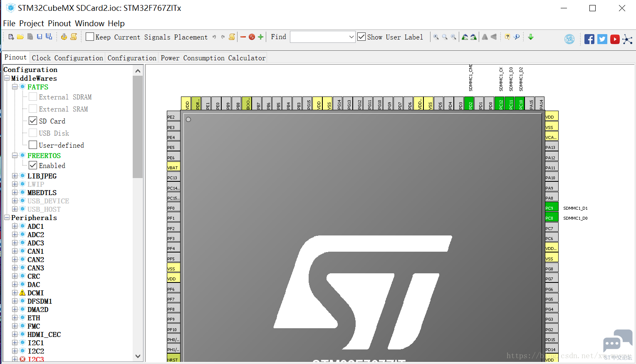Open the Window menu
Image resolution: width=636 pixels, height=364 pixels.
coord(89,24)
